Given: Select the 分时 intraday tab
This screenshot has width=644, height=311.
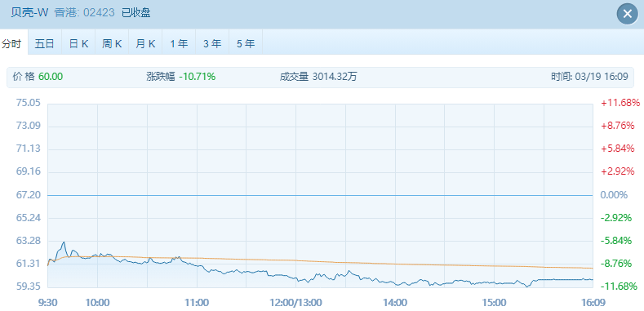Looking at the screenshot, I should pyautogui.click(x=11, y=44).
